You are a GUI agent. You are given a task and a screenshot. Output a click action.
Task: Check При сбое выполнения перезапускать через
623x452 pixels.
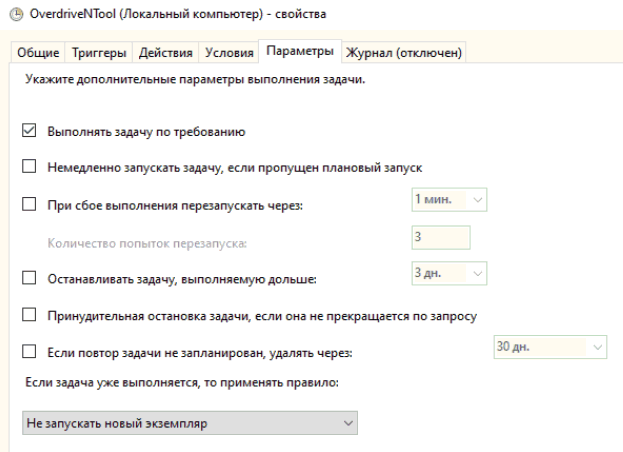point(29,204)
